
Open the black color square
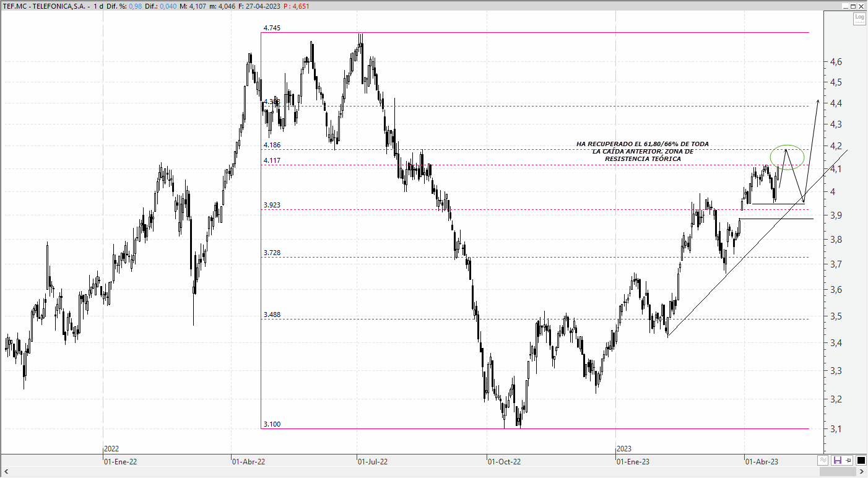(x=861, y=460)
